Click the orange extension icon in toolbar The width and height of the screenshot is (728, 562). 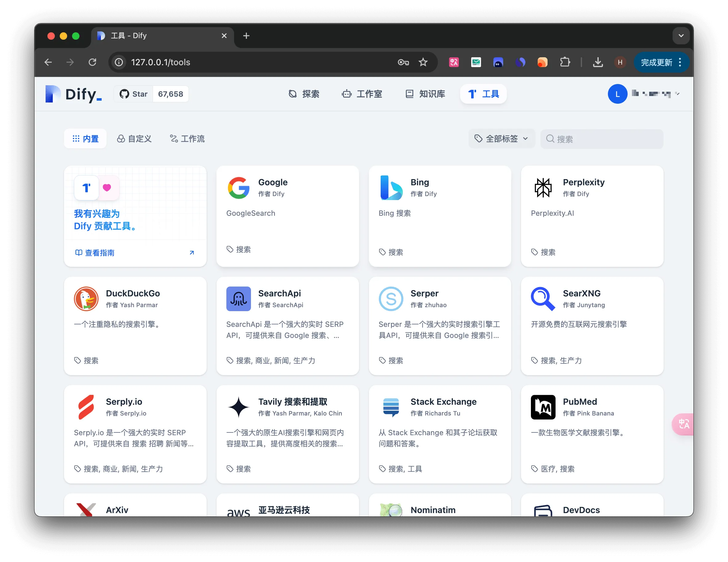(542, 62)
